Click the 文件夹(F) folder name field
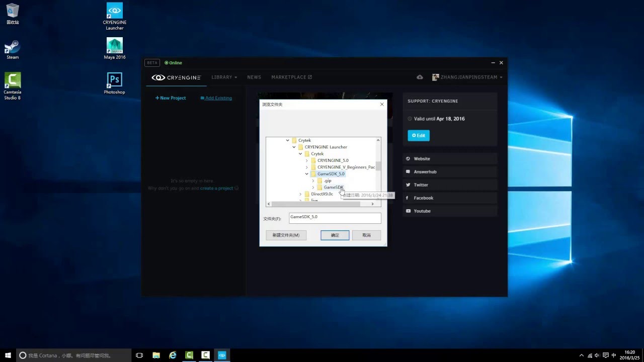The width and height of the screenshot is (644, 362). (335, 218)
